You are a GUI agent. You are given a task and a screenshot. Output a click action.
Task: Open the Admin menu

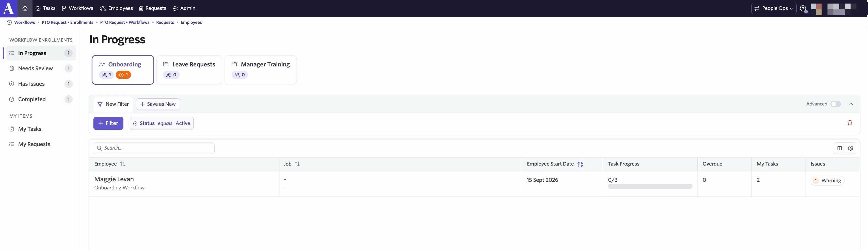pos(184,8)
